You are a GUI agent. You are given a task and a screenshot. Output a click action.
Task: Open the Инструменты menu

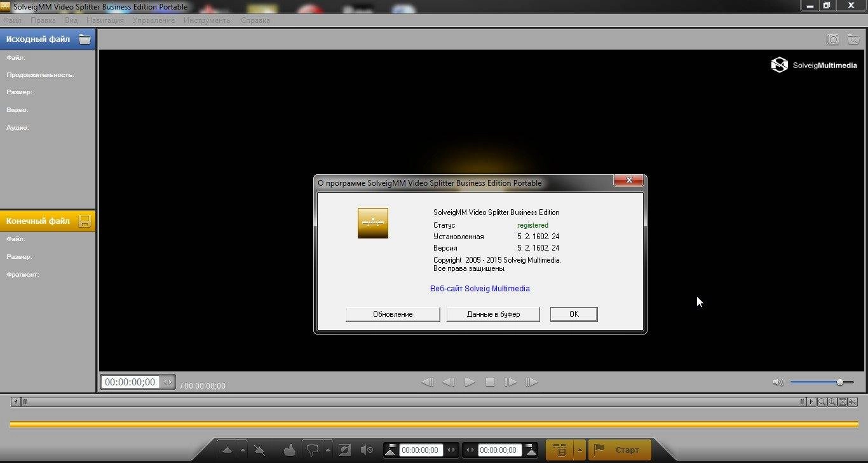click(208, 20)
